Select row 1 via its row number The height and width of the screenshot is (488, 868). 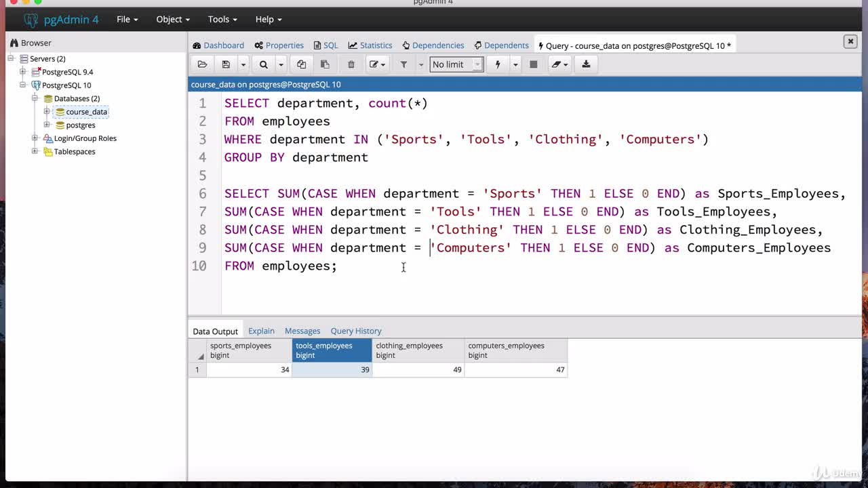pos(197,369)
